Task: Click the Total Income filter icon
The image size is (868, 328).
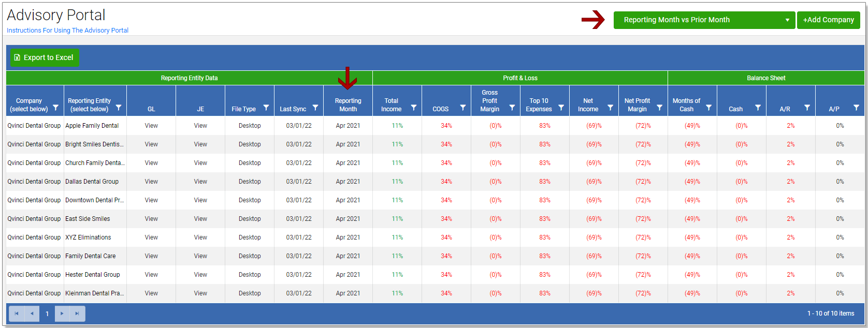Action: [414, 108]
